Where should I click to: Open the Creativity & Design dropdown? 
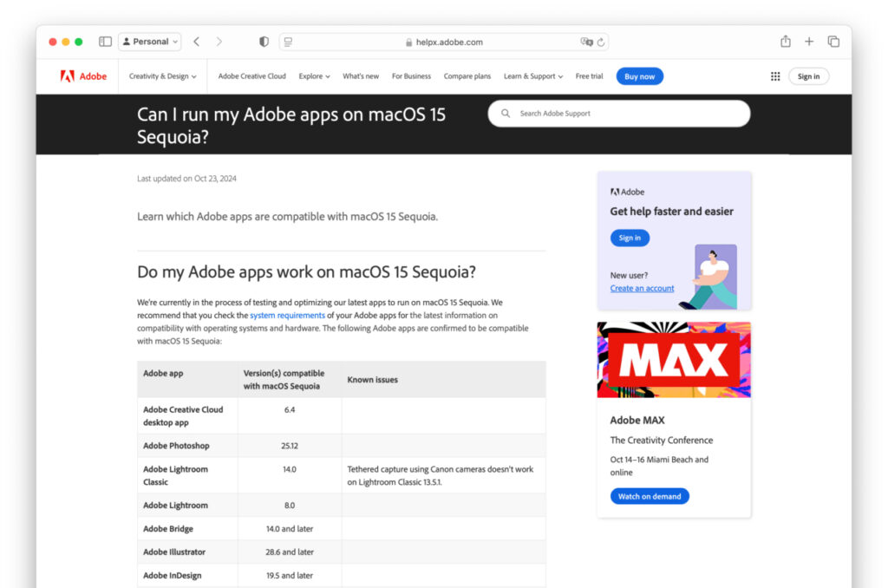(162, 75)
